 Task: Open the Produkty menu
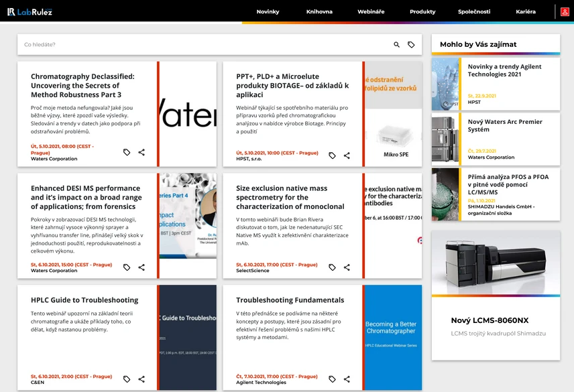point(422,11)
